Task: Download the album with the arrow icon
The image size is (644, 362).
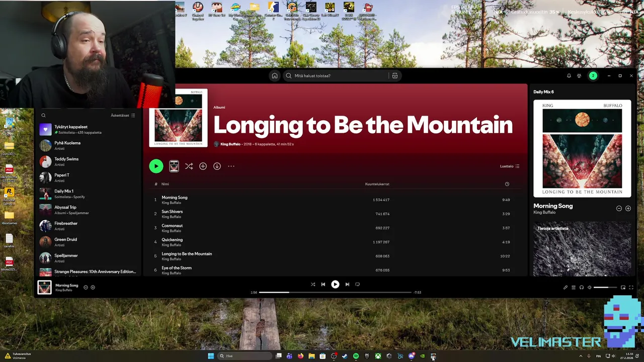Action: tap(217, 166)
